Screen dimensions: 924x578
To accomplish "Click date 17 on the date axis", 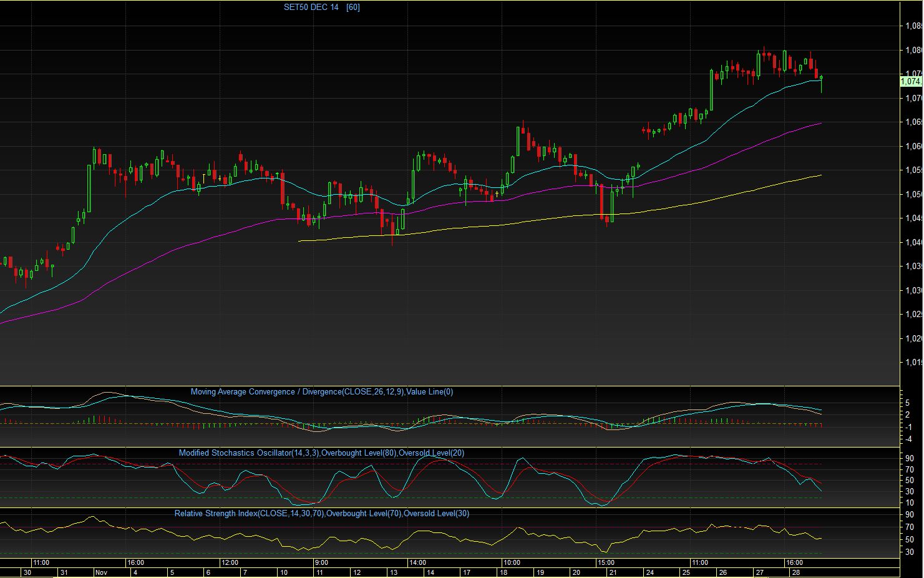I will (467, 573).
